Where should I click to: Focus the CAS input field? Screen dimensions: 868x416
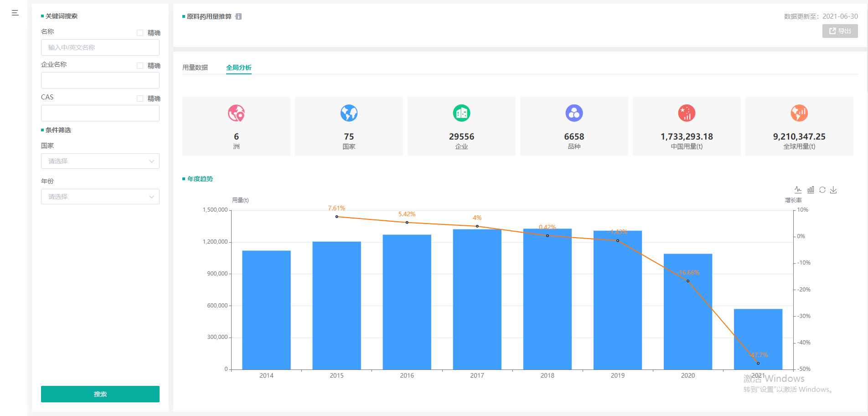click(100, 113)
